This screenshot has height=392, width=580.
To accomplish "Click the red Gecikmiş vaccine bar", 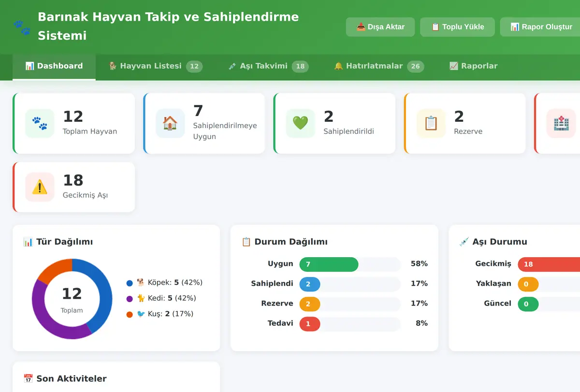I will 549,264.
